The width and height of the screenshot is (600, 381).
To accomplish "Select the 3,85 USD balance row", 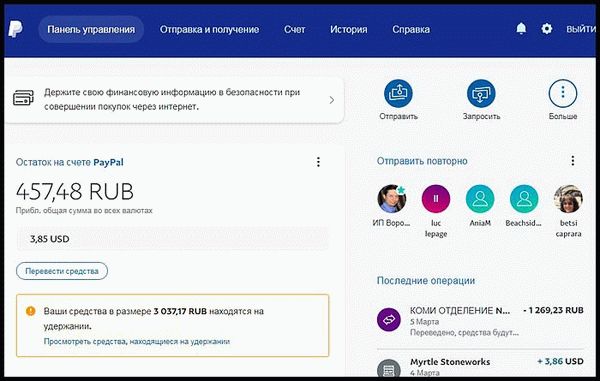I will [x=173, y=239].
